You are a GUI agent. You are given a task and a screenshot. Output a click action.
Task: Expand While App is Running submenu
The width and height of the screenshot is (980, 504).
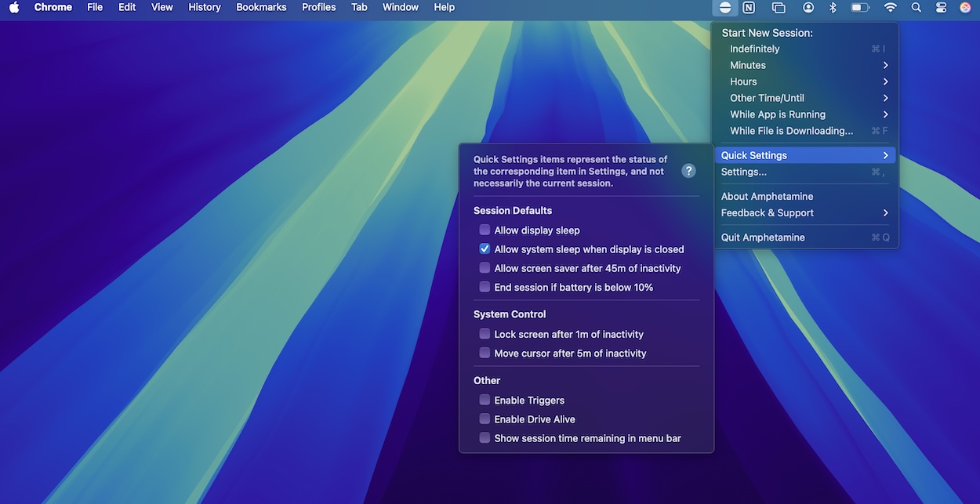tap(805, 114)
